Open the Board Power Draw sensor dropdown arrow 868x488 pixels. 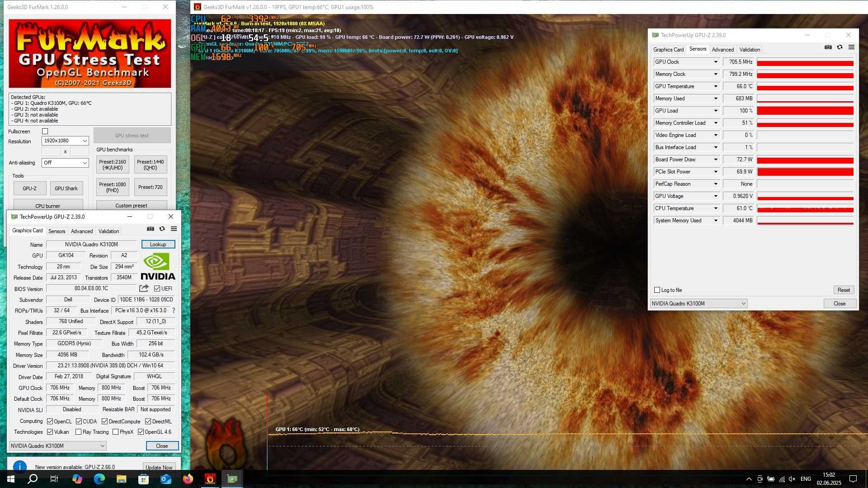click(x=716, y=160)
